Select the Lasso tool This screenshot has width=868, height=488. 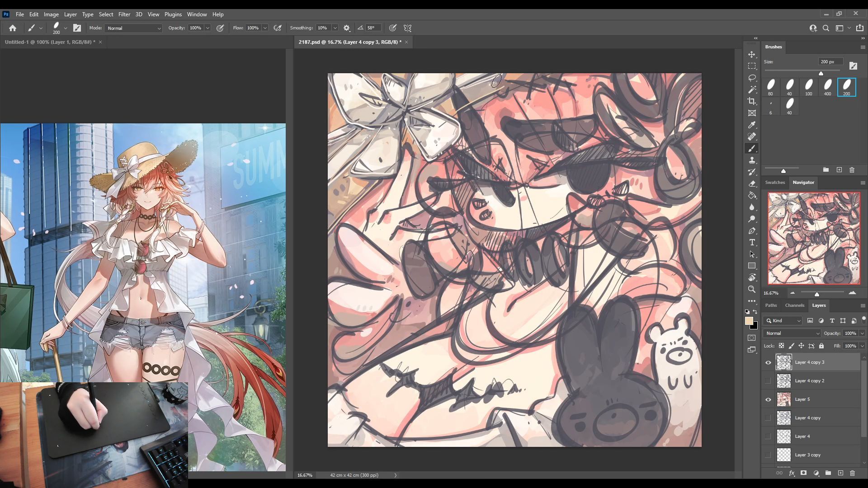[752, 78]
